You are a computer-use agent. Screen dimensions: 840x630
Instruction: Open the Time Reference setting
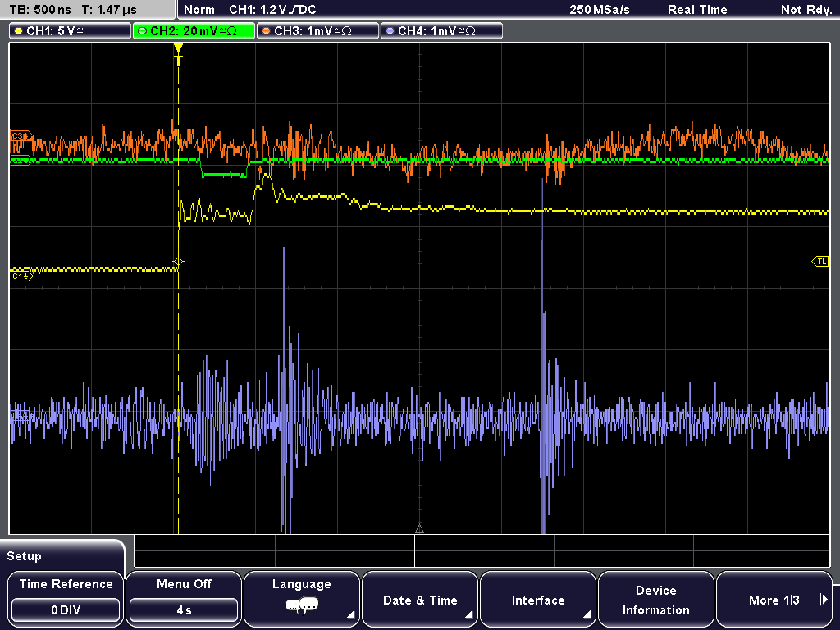pyautogui.click(x=66, y=598)
